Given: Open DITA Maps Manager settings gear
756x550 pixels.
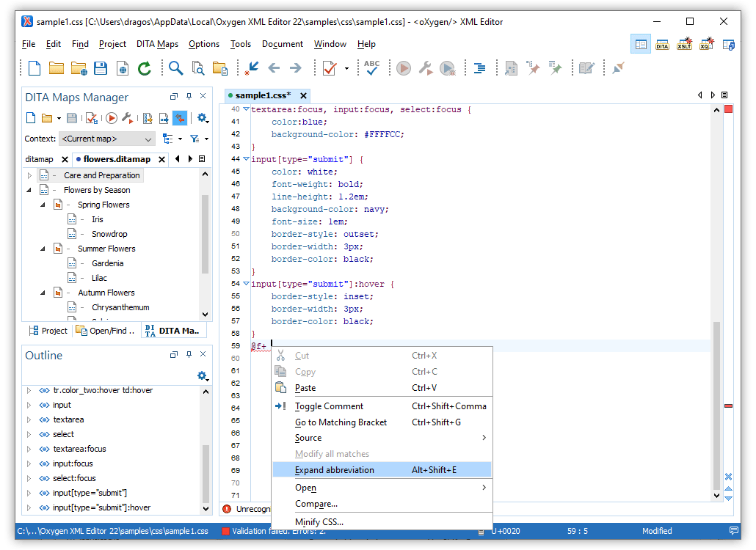Looking at the screenshot, I should 203,118.
